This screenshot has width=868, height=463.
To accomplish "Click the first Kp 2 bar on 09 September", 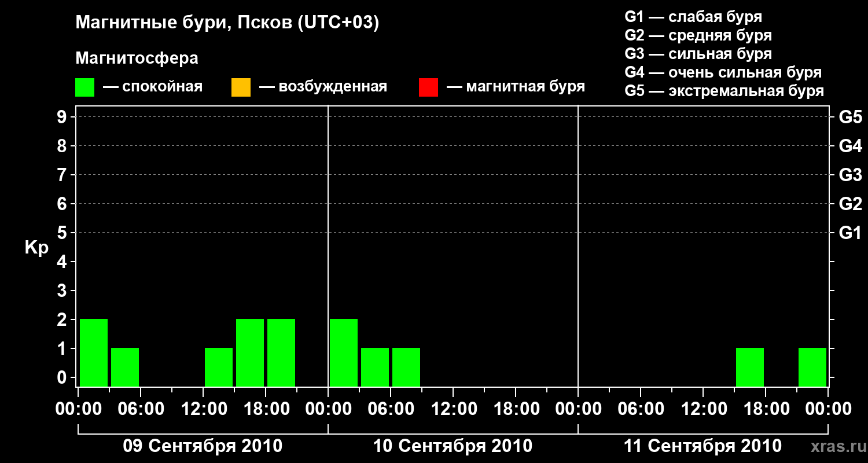I will 94,352.
